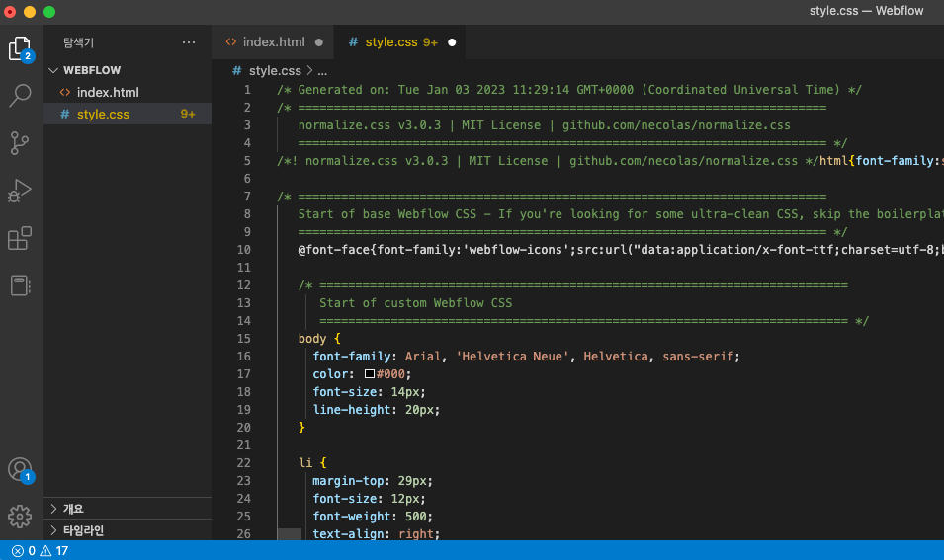Click the 9+ problems badge on style.css row

click(188, 115)
